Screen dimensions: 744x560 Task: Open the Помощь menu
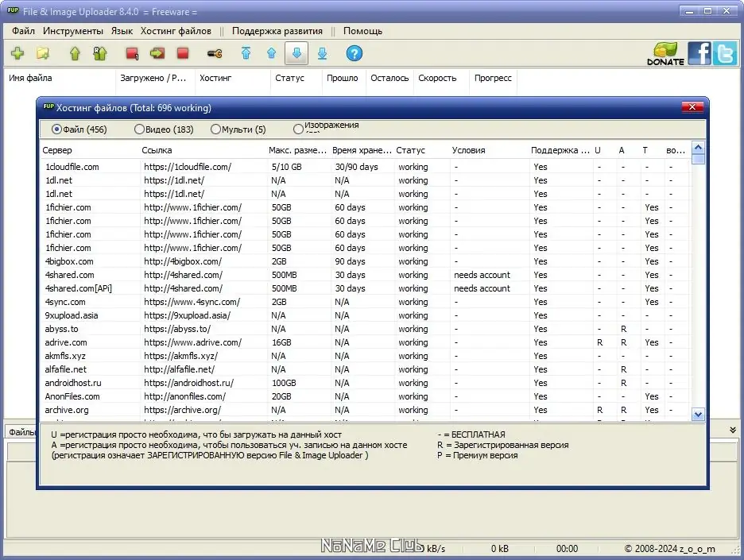(362, 31)
